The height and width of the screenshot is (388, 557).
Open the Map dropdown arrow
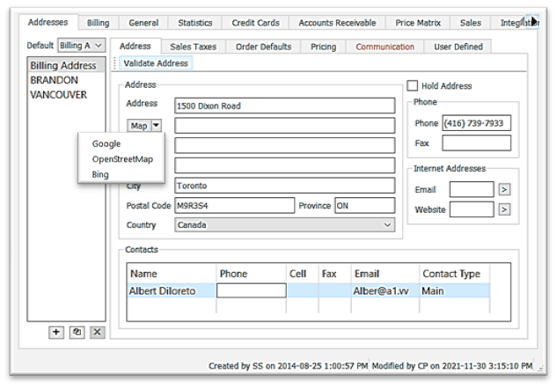coord(156,125)
